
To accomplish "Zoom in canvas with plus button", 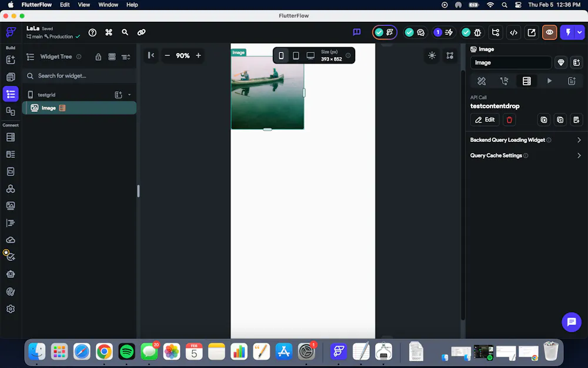I will tap(198, 55).
